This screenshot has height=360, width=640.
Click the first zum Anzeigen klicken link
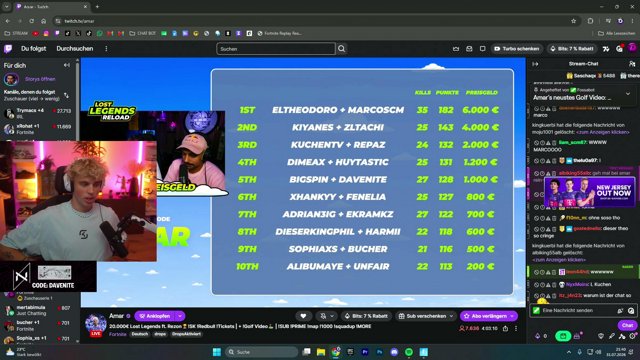(x=603, y=132)
